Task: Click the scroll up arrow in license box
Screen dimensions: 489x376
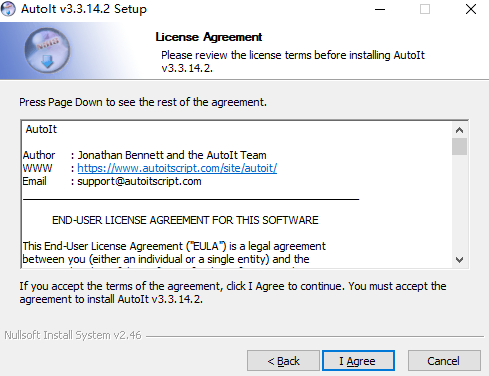Action: (459, 130)
